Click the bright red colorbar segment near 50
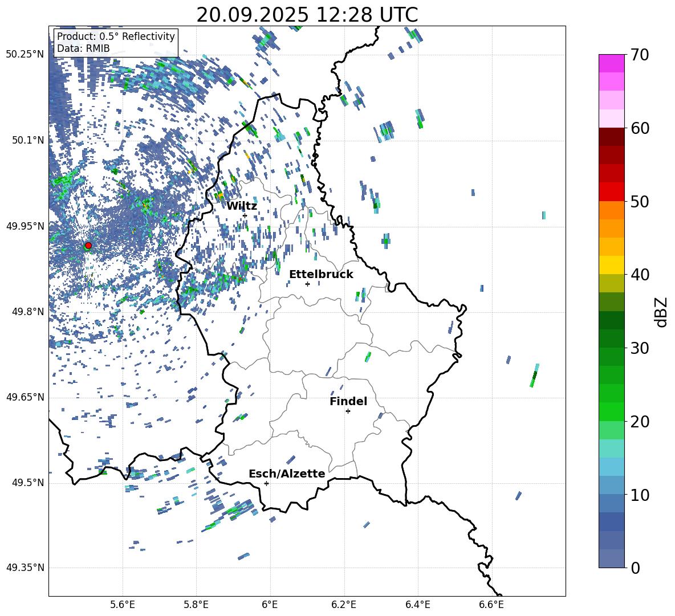The height and width of the screenshot is (616, 675). point(611,192)
